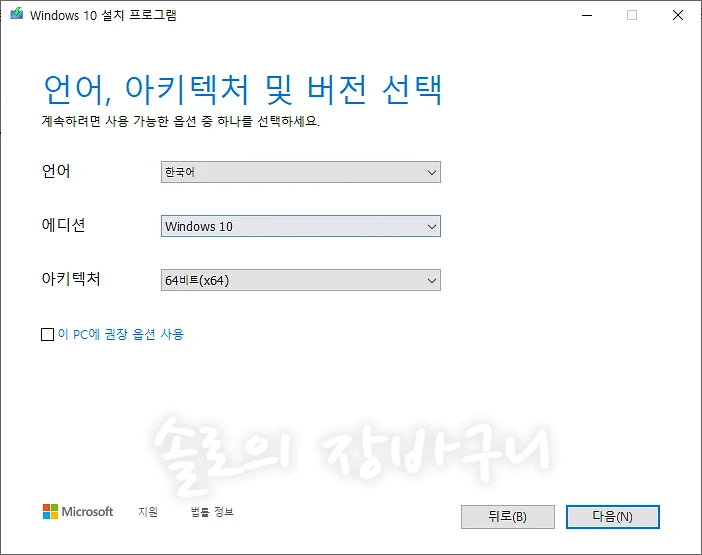Click the 뒤로(B) button
This screenshot has height=555, width=702.
pyautogui.click(x=508, y=517)
